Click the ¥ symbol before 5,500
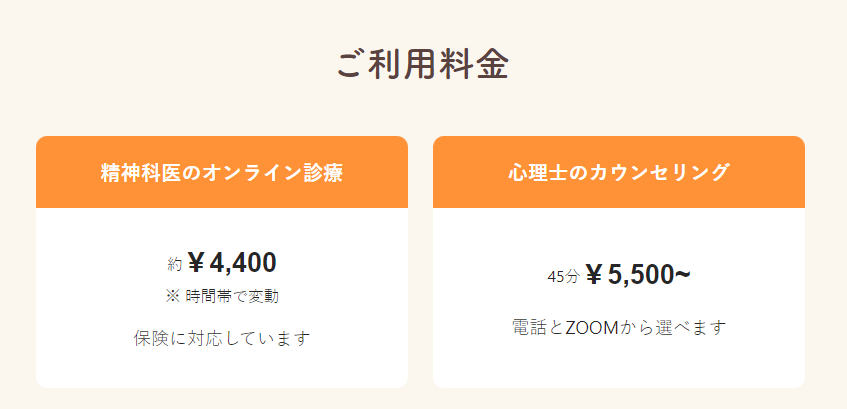 coord(595,276)
